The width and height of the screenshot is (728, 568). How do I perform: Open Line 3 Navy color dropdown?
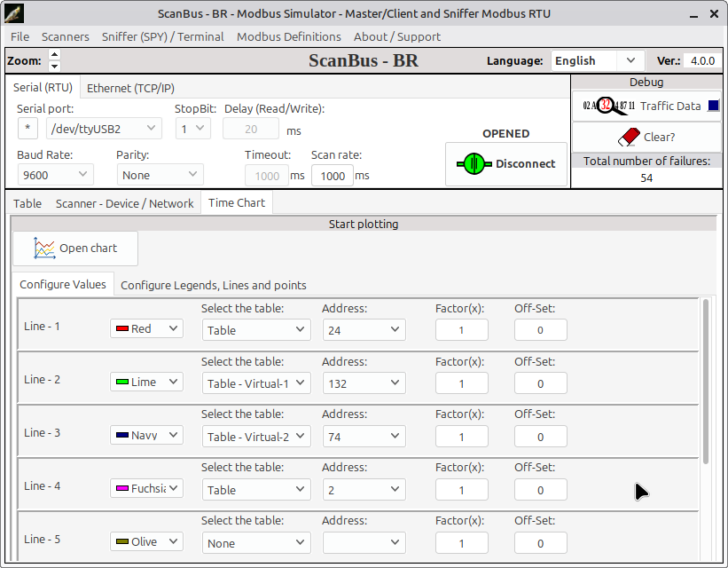[x=146, y=435]
